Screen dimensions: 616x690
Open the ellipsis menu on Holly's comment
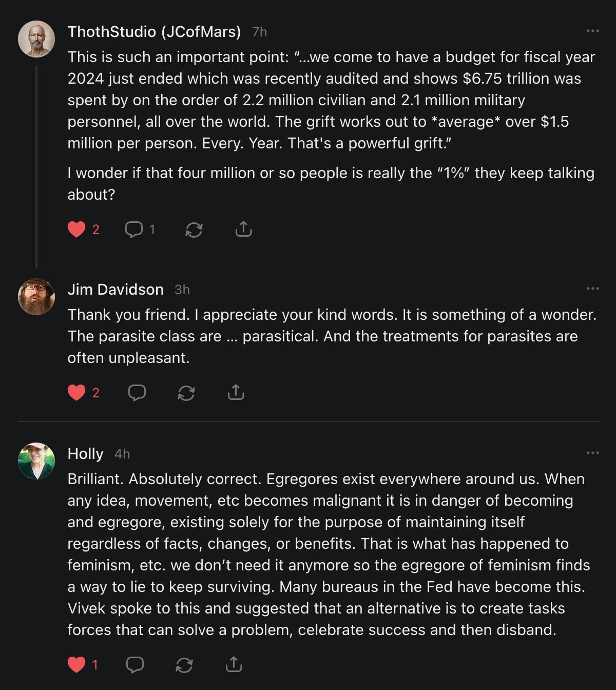click(592, 453)
